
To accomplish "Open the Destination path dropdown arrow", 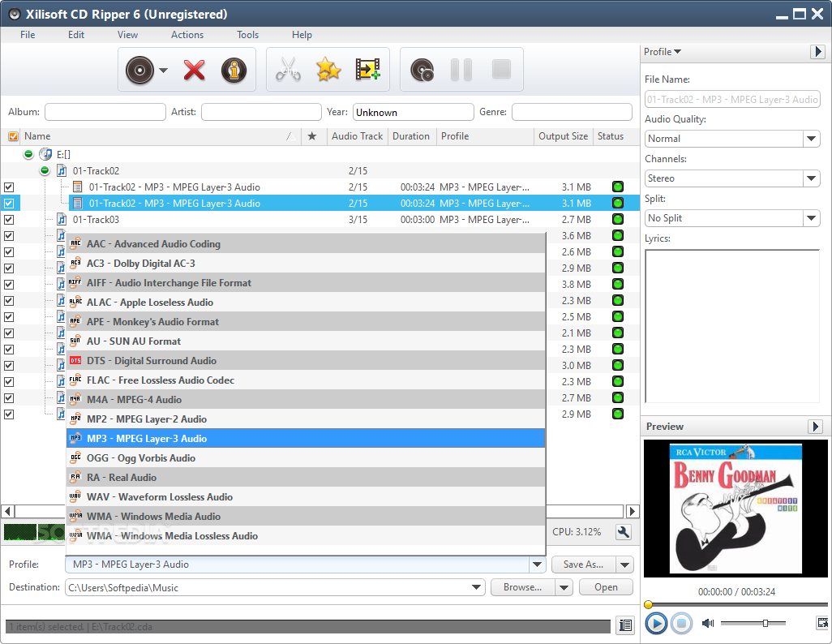I will click(x=476, y=587).
